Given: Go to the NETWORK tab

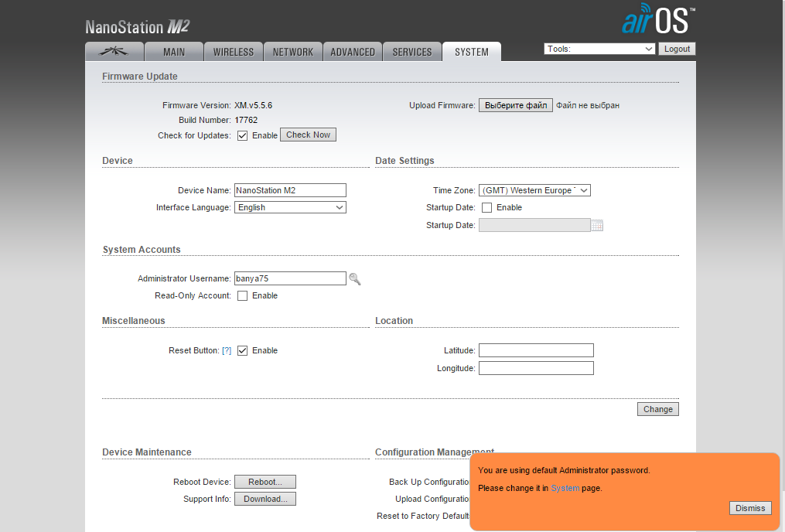Looking at the screenshot, I should 292,52.
